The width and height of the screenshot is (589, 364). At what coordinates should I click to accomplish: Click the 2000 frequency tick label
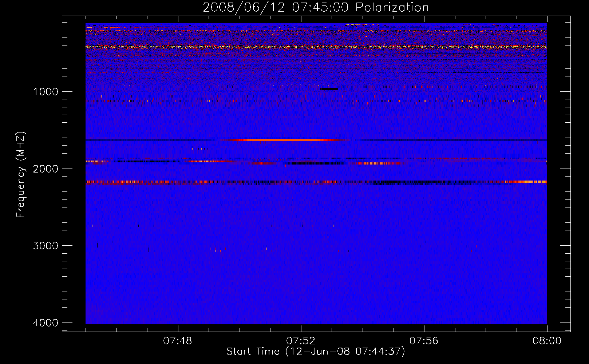point(46,169)
